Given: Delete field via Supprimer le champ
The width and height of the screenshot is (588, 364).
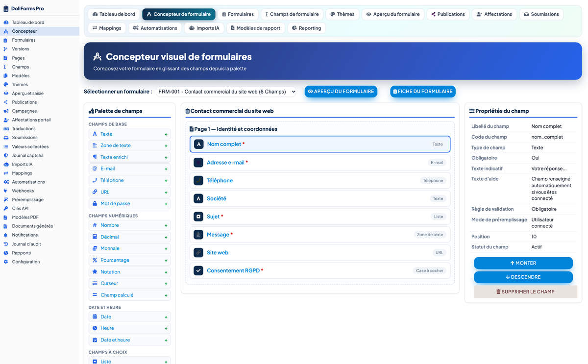Looking at the screenshot, I should (x=525, y=291).
